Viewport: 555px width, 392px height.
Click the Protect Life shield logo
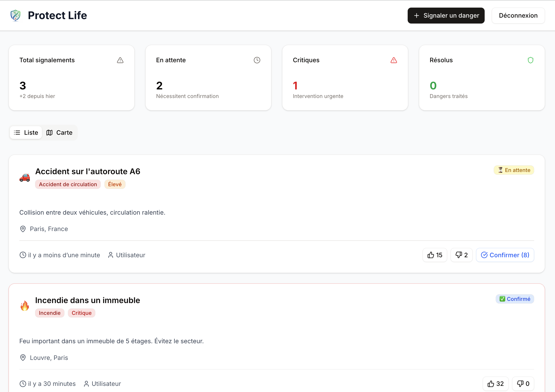pyautogui.click(x=15, y=15)
